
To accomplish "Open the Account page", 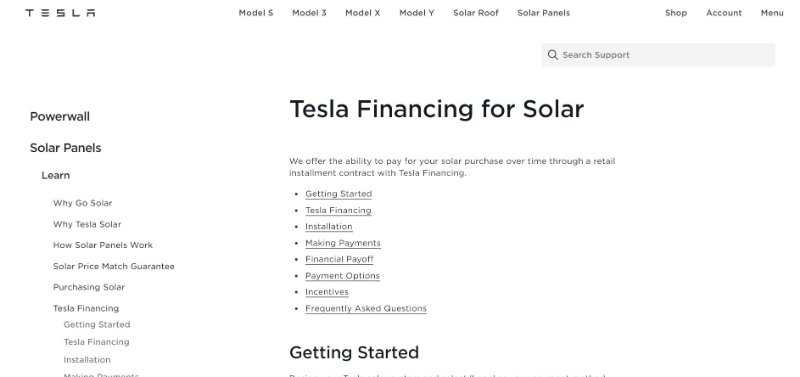I will point(724,13).
